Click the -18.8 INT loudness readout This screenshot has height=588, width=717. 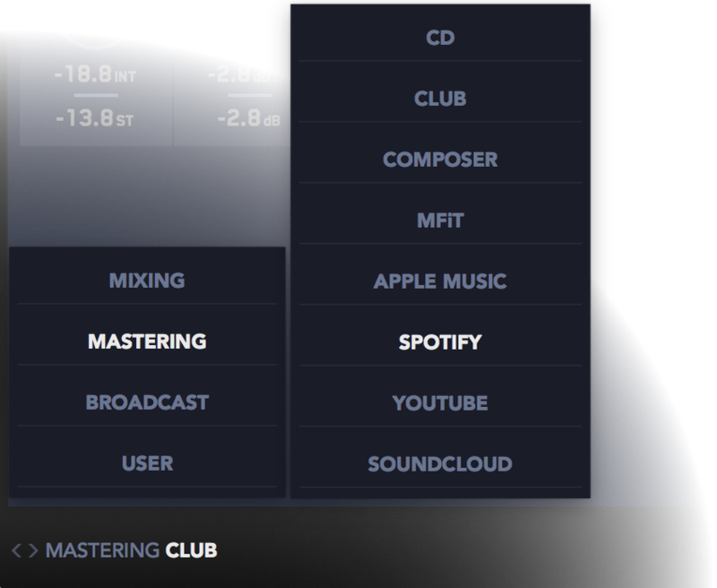tap(95, 74)
